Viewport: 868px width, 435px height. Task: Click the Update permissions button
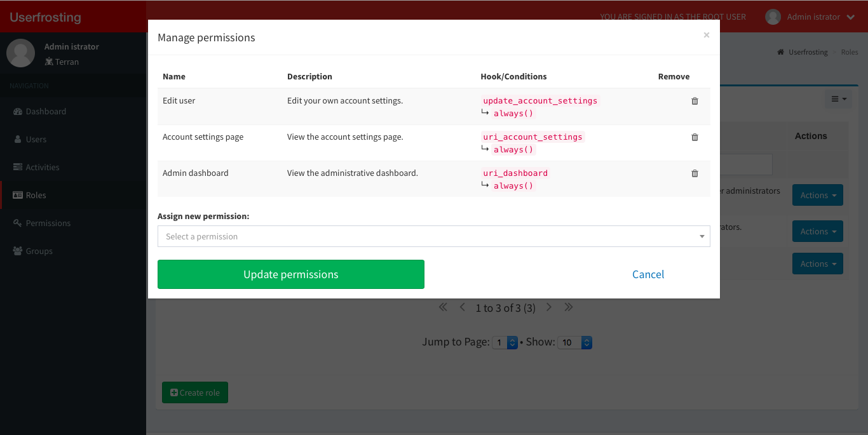(x=290, y=274)
